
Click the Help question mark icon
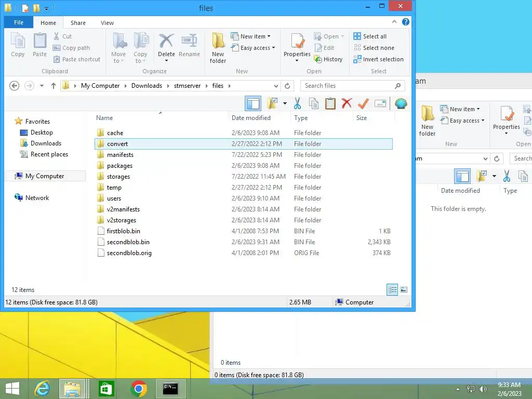(405, 22)
